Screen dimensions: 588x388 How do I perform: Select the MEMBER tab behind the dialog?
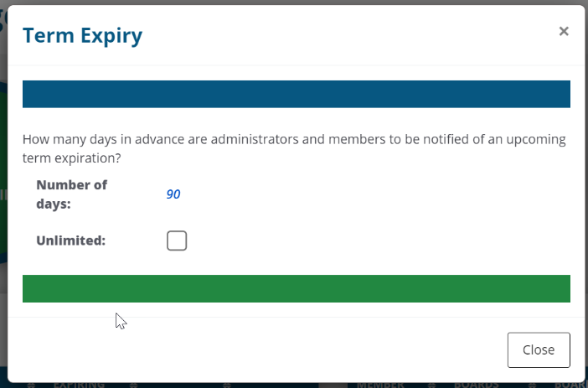[x=380, y=385]
